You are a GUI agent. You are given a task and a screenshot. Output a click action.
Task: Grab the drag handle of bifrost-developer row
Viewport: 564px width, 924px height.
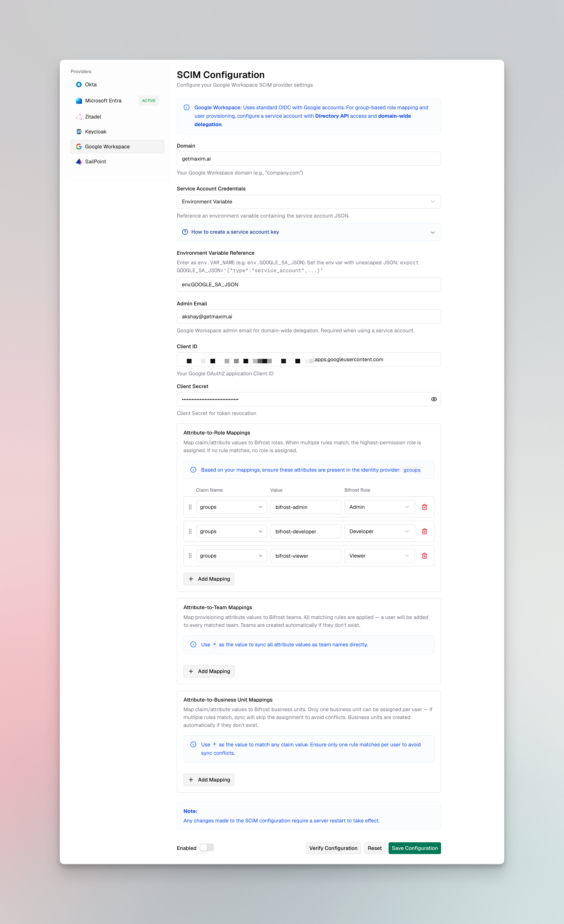190,531
